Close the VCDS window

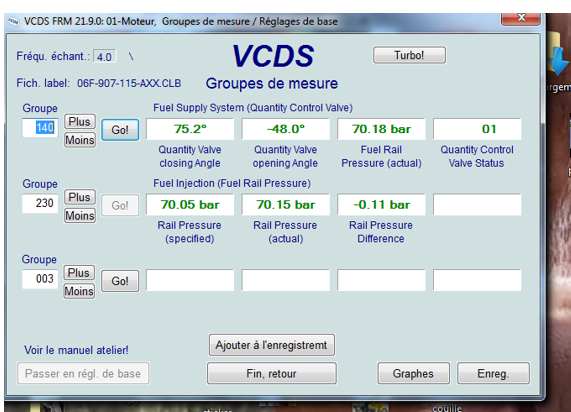[x=521, y=18]
